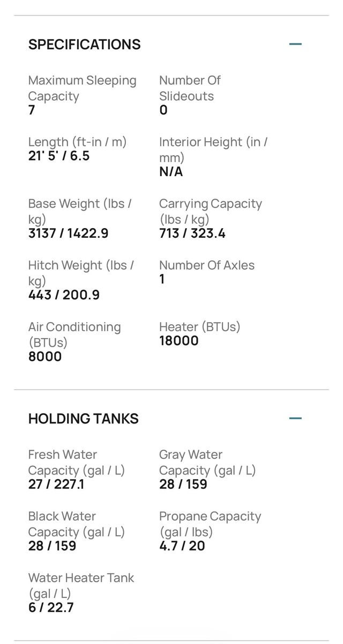The height and width of the screenshot is (644, 343).
Task: Click Carrying Capacity value 713 / 323.4
Action: tap(192, 233)
